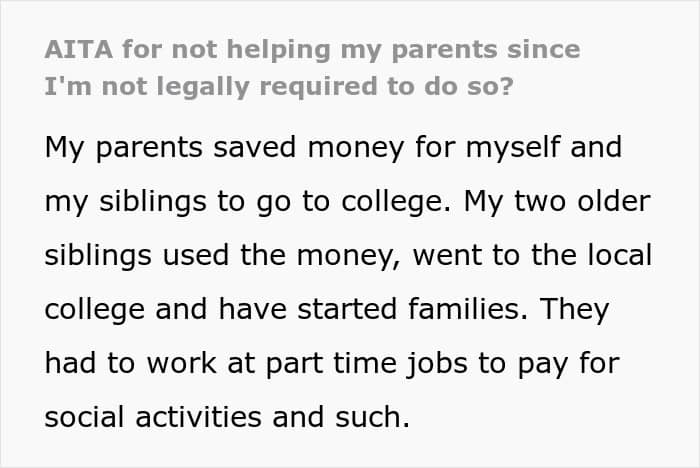Click the line beginning "siblings used the money"

click(348, 256)
